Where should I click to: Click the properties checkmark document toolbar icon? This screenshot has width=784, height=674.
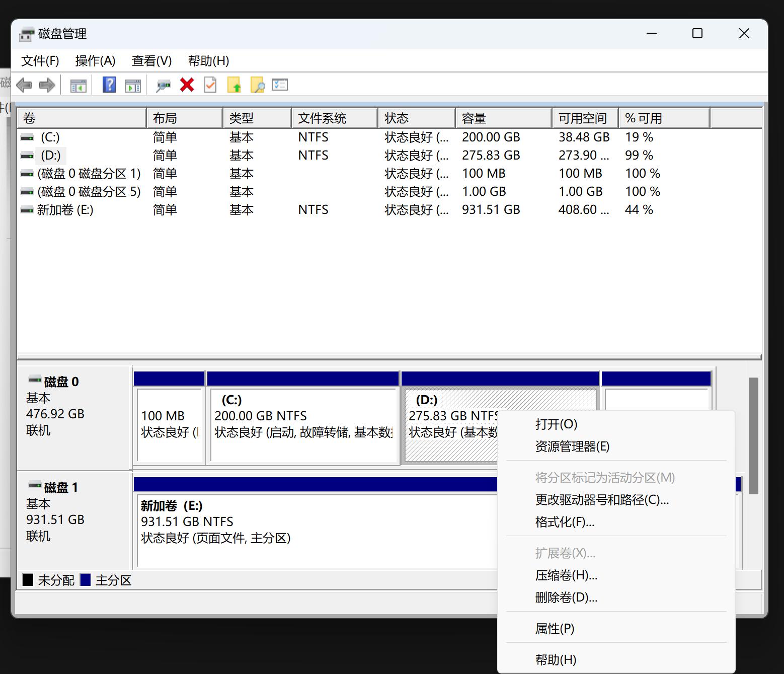click(x=210, y=85)
